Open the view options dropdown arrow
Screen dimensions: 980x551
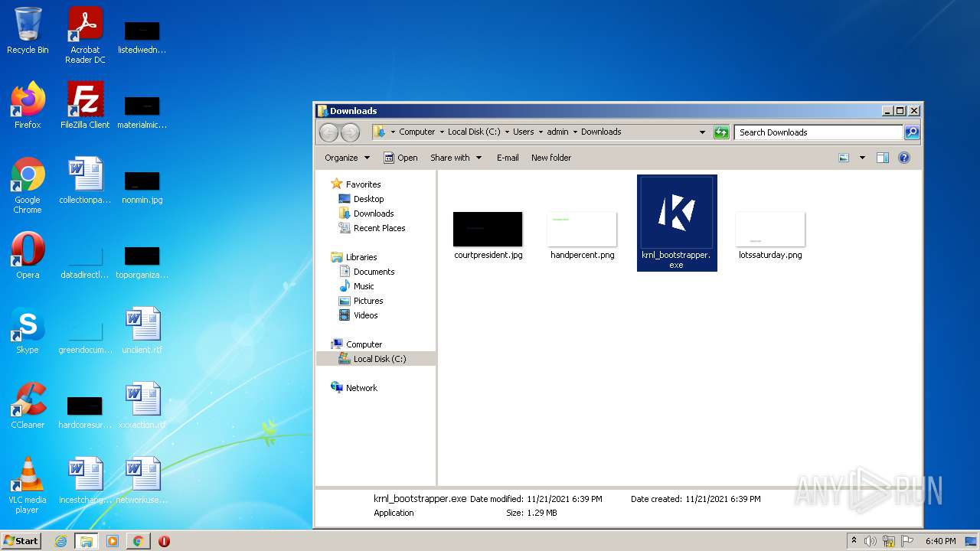tap(862, 158)
